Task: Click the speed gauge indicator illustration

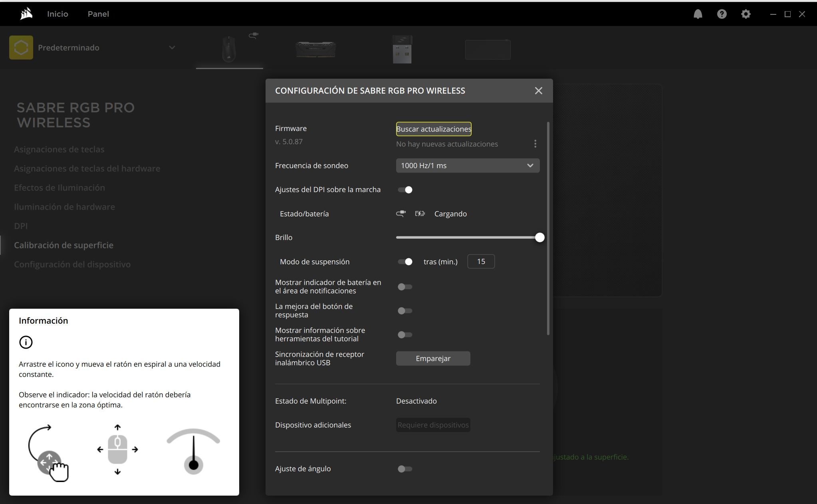Action: tap(193, 451)
